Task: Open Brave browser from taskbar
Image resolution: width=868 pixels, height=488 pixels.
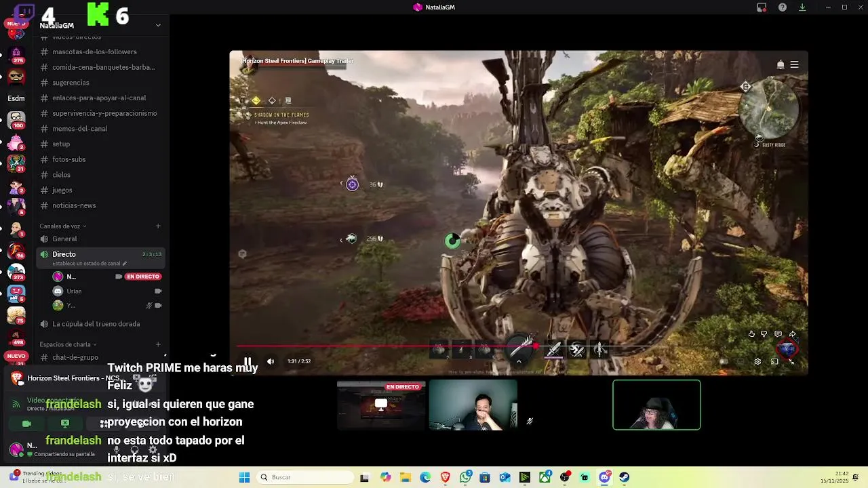Action: [x=446, y=477]
